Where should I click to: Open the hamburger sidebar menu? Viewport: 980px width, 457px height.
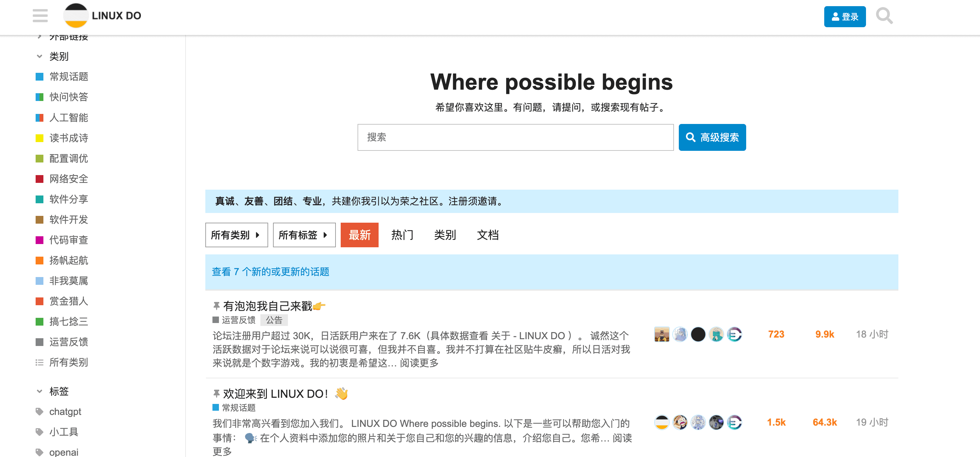pos(40,16)
